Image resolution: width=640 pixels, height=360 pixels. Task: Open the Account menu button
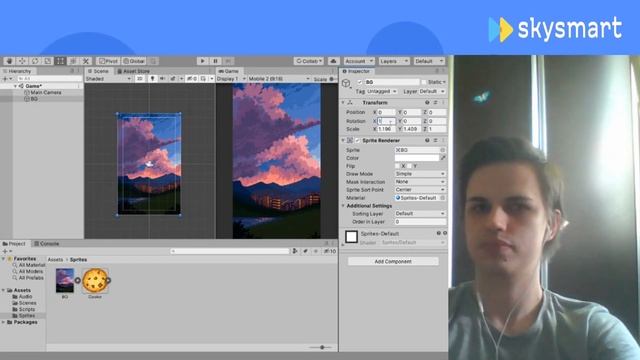pyautogui.click(x=359, y=61)
